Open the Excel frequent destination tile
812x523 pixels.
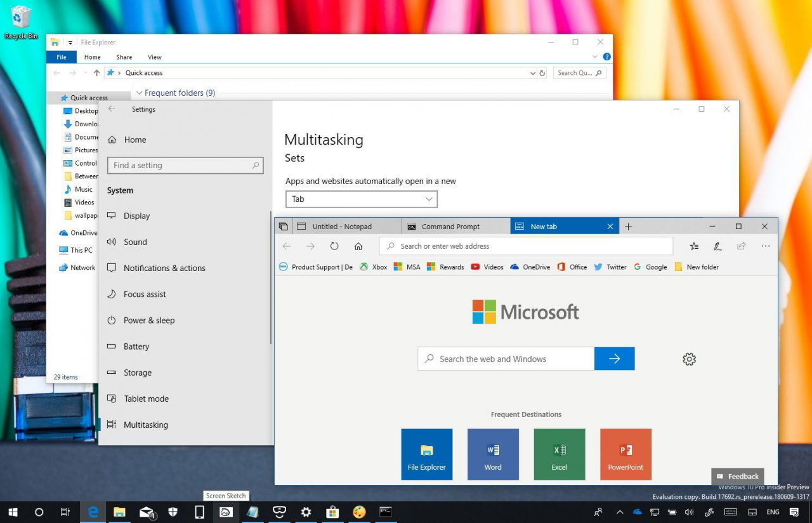(x=560, y=454)
